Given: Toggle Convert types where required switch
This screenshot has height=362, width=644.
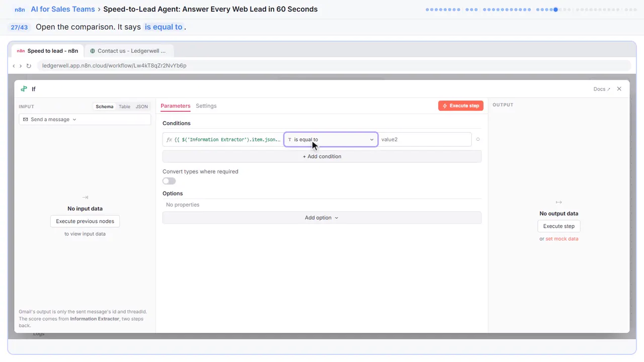Looking at the screenshot, I should pos(169,181).
